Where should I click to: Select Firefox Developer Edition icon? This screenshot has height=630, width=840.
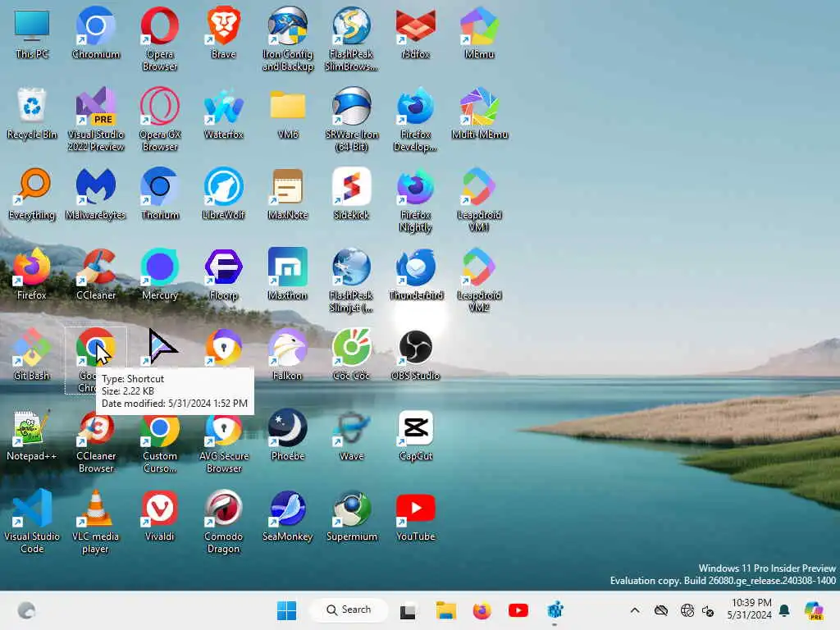415,119
